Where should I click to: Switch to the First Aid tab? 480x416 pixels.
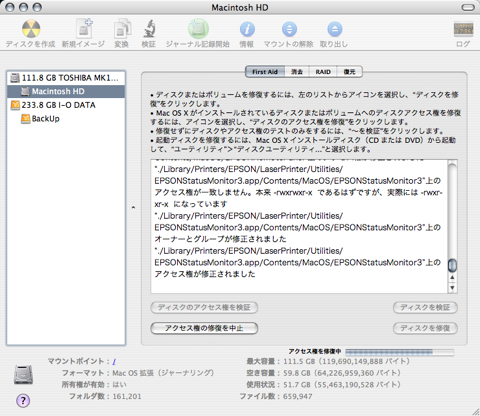coord(265,72)
